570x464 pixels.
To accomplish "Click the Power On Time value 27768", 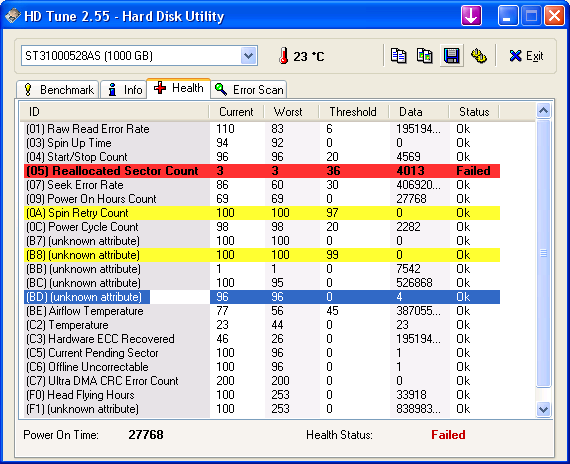I will [x=146, y=435].
